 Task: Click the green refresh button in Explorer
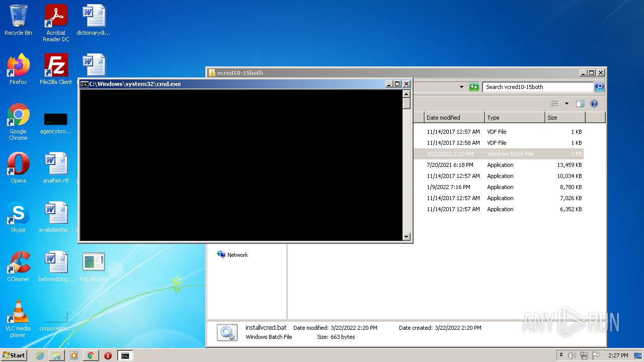pos(474,87)
